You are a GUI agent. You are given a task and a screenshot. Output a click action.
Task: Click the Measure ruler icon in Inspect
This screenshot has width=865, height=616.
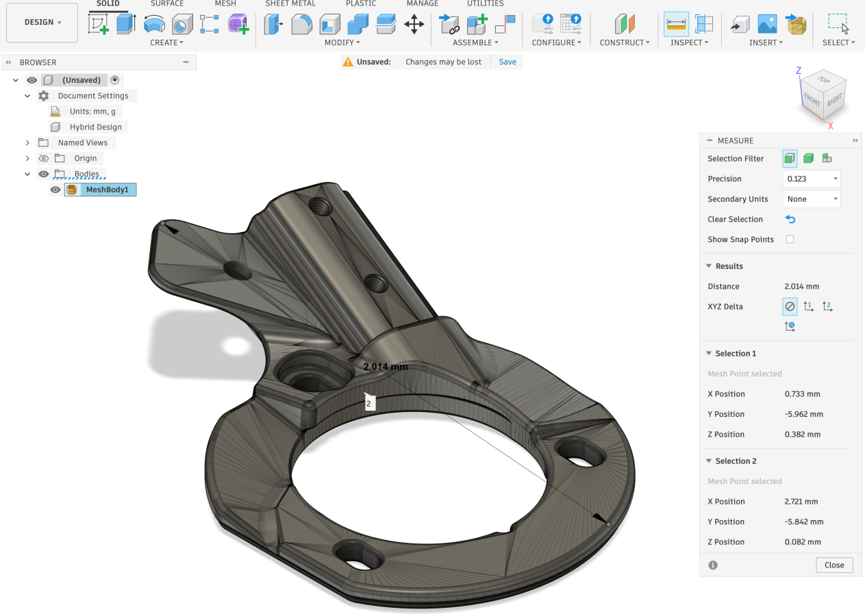tap(676, 25)
